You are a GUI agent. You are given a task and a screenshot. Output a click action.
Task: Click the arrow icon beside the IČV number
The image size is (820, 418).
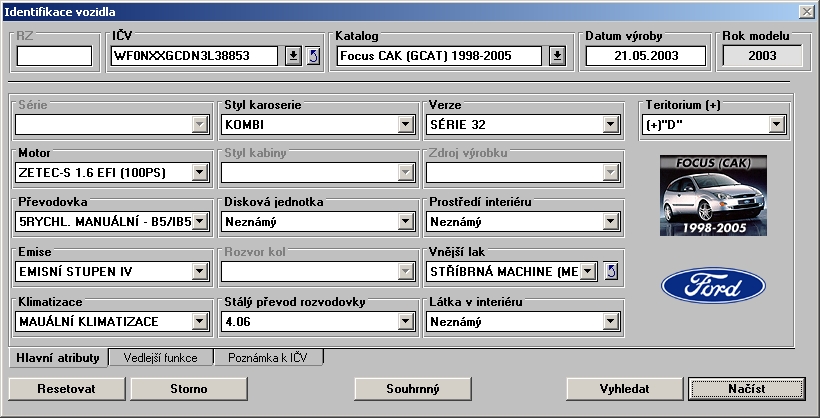point(292,55)
